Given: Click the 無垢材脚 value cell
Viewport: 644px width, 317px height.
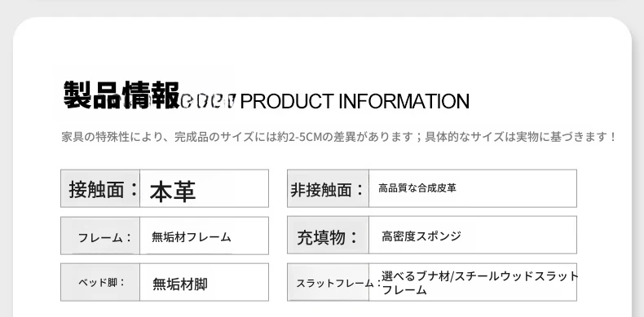Looking at the screenshot, I should [204, 282].
